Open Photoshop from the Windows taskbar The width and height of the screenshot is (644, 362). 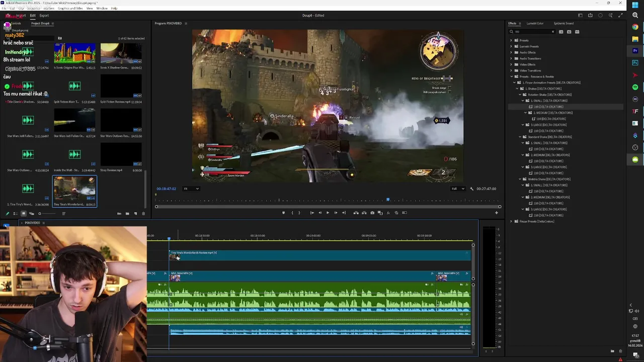[635, 63]
